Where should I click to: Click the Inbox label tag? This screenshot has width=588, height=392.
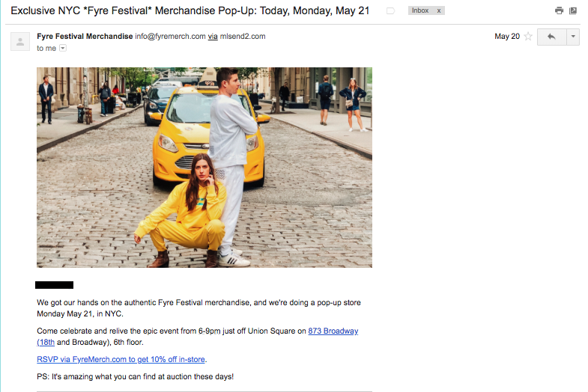(420, 10)
